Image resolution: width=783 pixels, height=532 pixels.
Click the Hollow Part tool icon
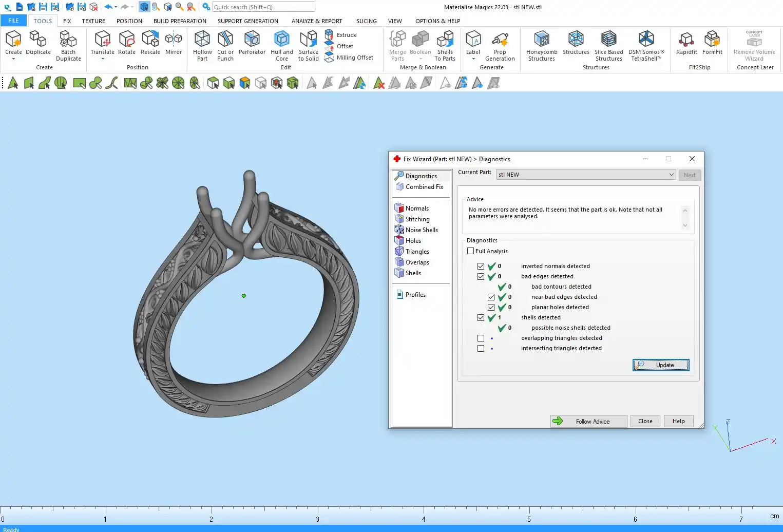[202, 40]
